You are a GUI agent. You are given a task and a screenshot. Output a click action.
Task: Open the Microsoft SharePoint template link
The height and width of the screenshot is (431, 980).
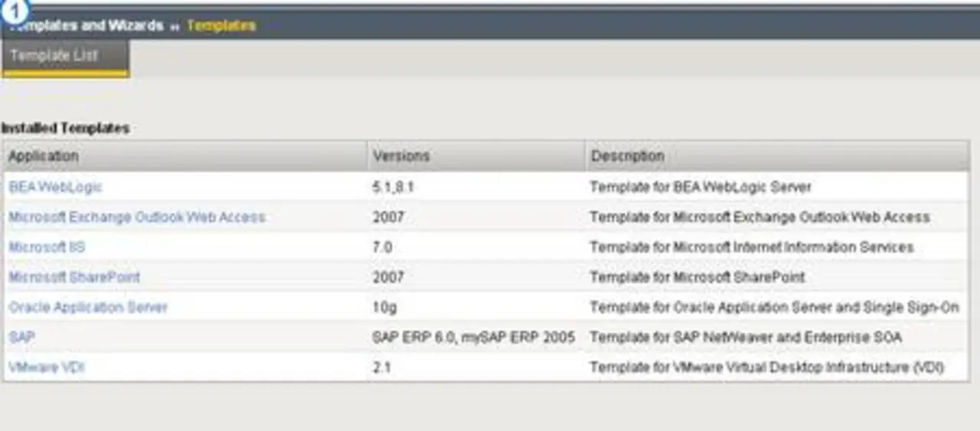point(74,277)
